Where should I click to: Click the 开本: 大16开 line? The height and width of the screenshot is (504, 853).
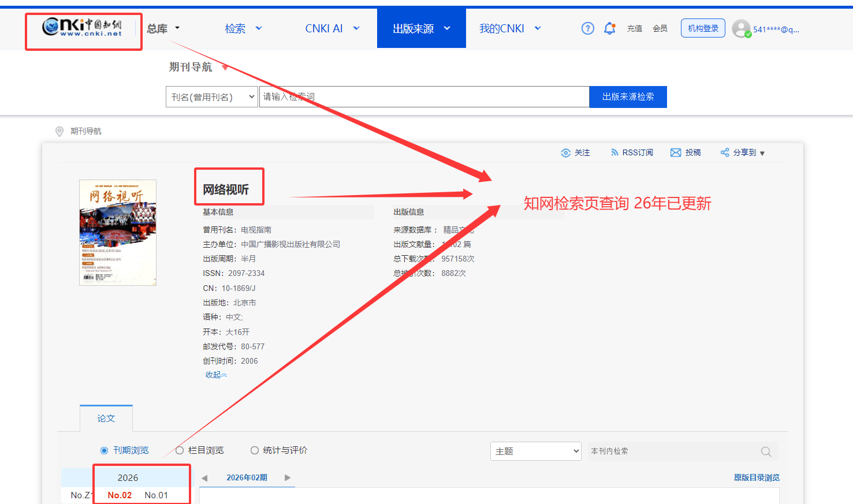226,332
